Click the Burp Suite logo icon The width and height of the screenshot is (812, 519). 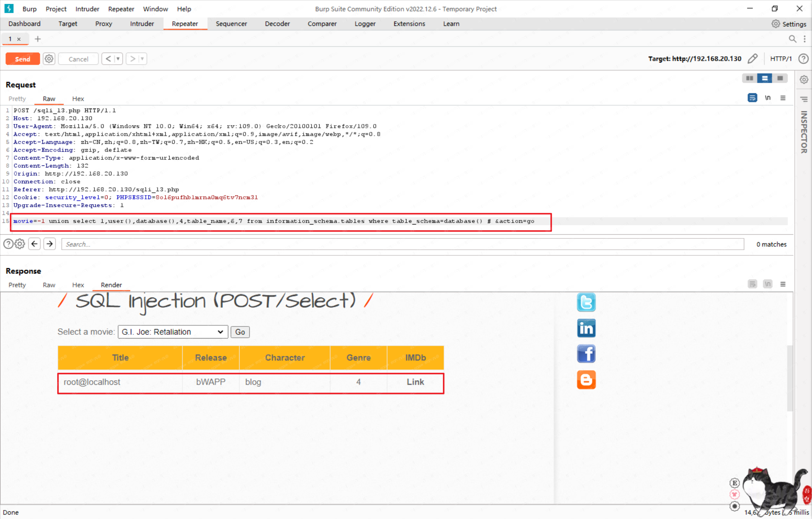[9, 8]
